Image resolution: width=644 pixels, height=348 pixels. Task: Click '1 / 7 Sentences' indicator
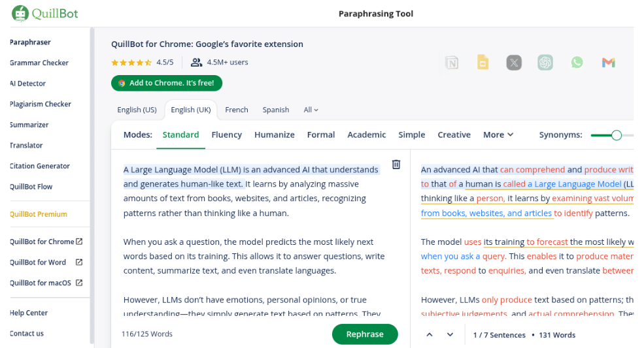pyautogui.click(x=499, y=335)
